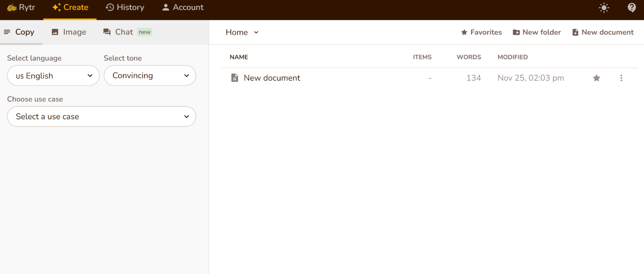Expand the Home folder chevron
The width and height of the screenshot is (644, 274).
tap(256, 32)
